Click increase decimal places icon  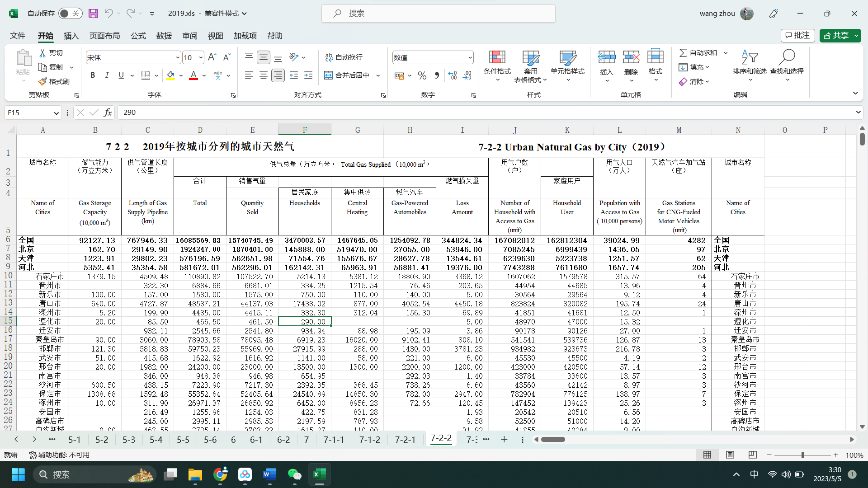pyautogui.click(x=452, y=75)
